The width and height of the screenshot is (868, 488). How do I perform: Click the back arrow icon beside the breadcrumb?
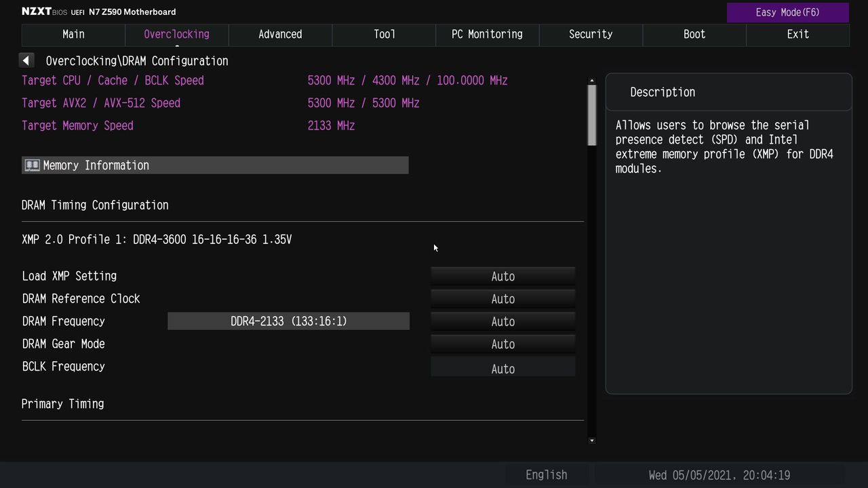pyautogui.click(x=26, y=60)
